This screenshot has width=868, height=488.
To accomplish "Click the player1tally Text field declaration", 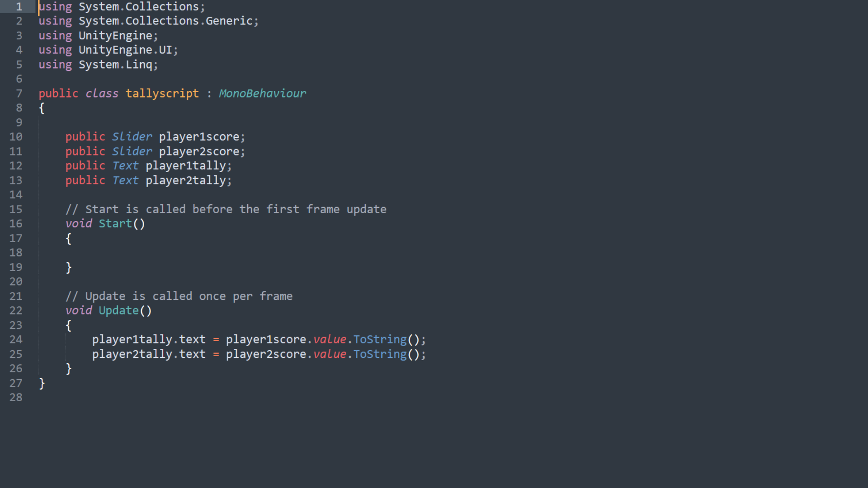I will 148,166.
